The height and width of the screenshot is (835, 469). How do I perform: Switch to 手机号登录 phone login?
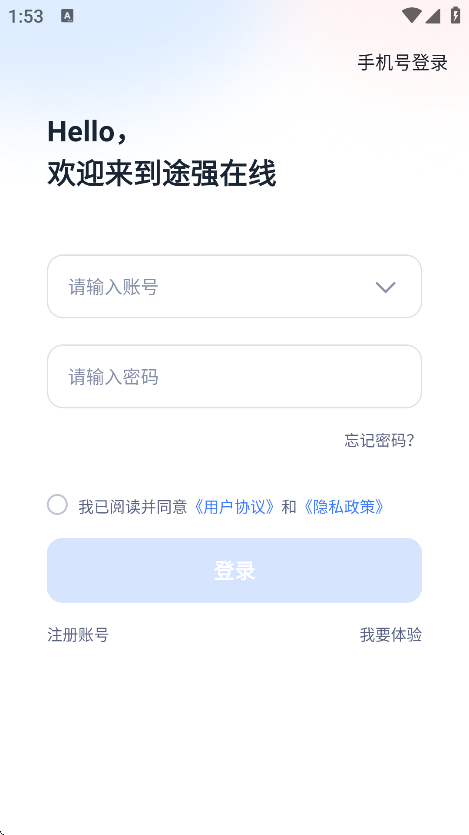point(402,63)
